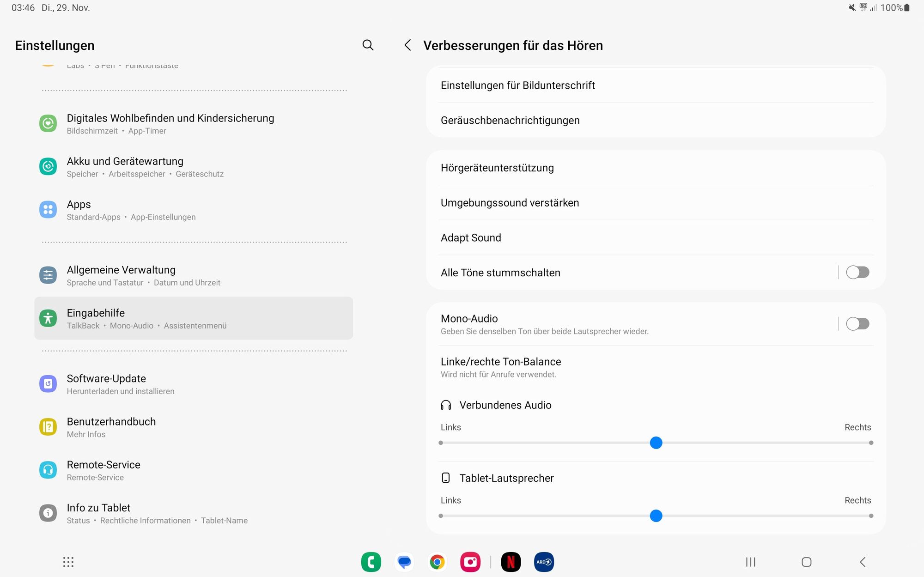
Task: Select Eingabehilfe in the settings list
Action: coord(193,318)
